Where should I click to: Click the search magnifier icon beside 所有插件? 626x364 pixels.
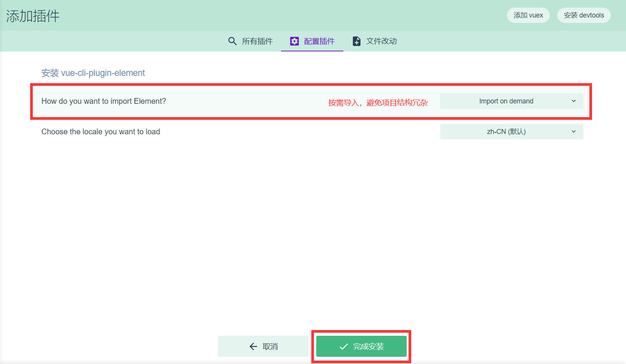pyautogui.click(x=232, y=41)
